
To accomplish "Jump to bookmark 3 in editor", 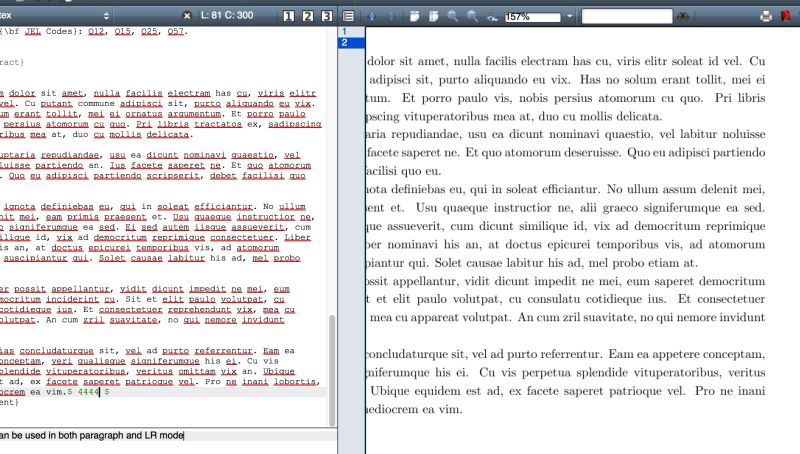I will tap(327, 16).
